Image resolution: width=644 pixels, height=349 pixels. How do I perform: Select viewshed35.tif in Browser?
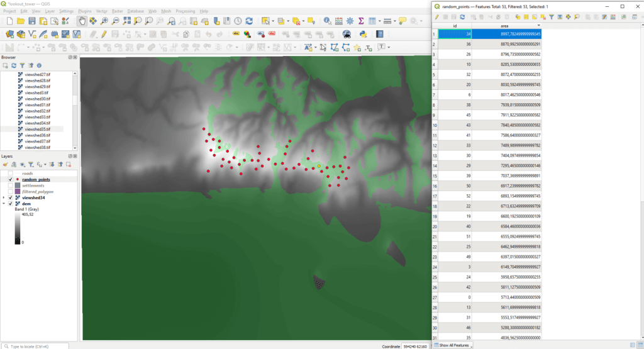[x=37, y=130]
